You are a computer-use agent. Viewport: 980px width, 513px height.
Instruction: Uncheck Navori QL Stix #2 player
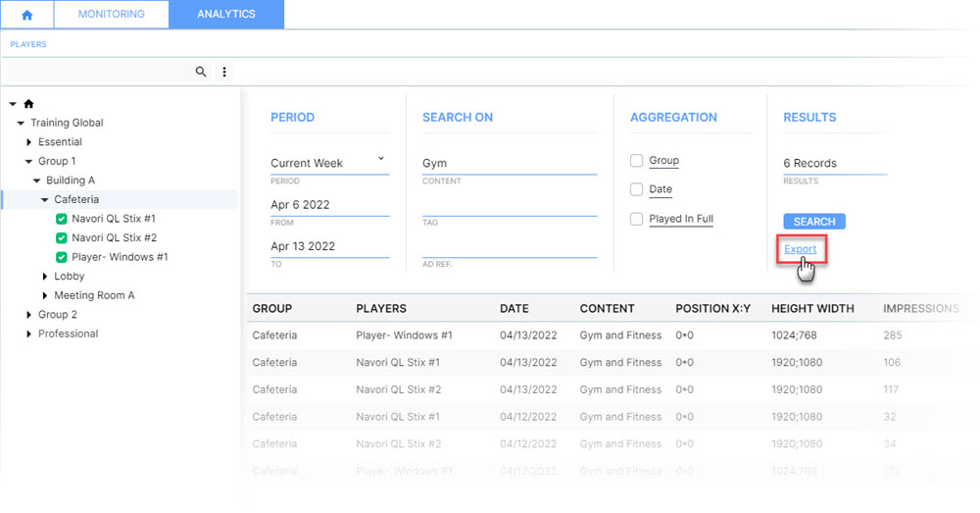[62, 238]
